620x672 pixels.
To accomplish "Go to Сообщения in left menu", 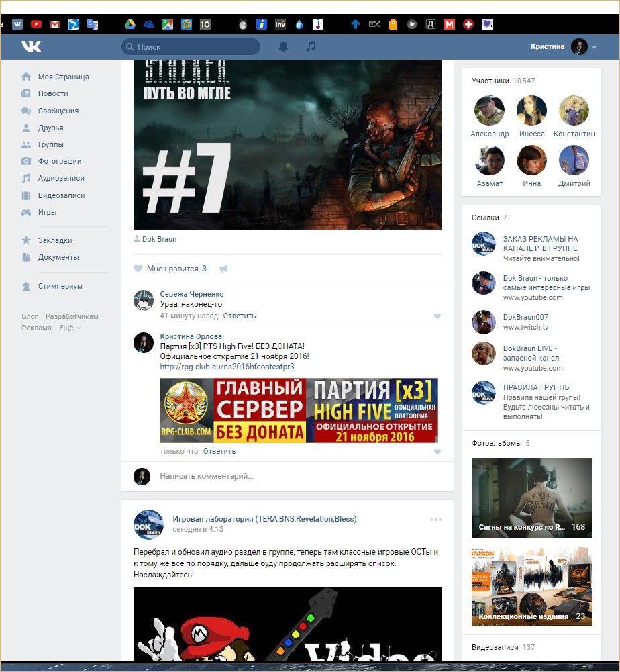I will coord(58,111).
